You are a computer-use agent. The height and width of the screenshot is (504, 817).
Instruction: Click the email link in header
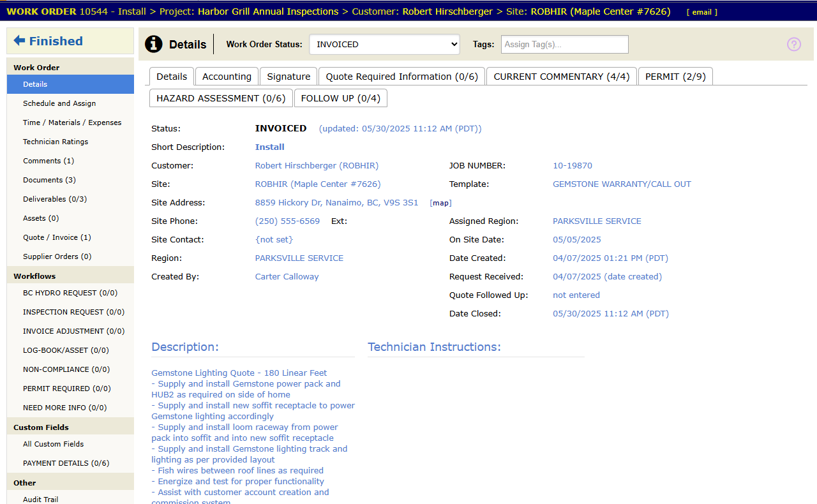coord(701,12)
